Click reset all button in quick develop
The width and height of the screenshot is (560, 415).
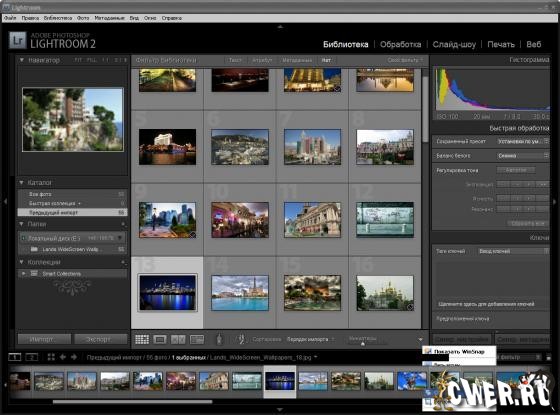click(528, 224)
